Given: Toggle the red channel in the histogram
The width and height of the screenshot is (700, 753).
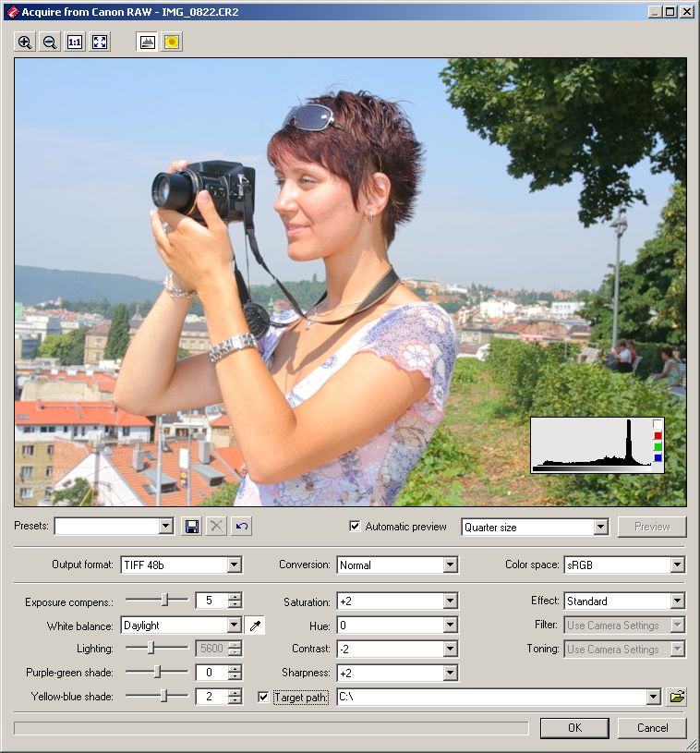Looking at the screenshot, I should click(658, 436).
